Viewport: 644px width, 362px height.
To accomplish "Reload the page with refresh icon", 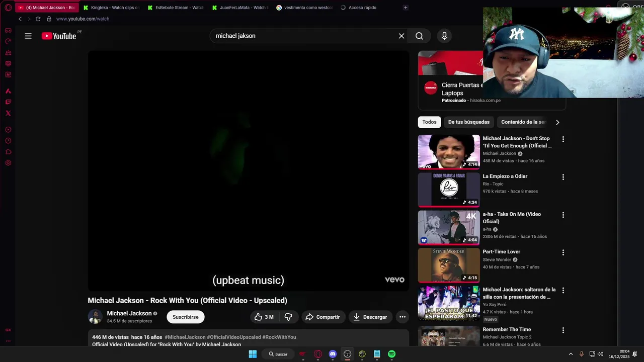I will pyautogui.click(x=38, y=19).
